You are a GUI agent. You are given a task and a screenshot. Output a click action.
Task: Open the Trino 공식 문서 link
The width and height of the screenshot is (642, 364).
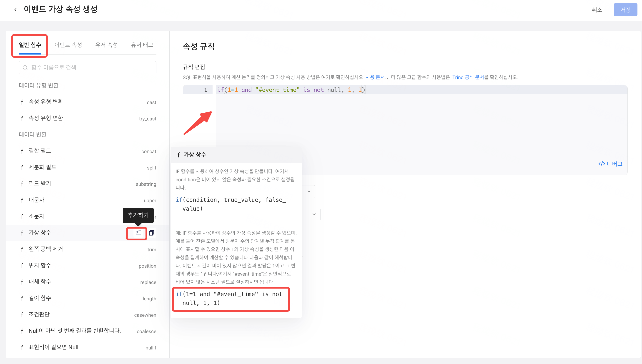(468, 77)
